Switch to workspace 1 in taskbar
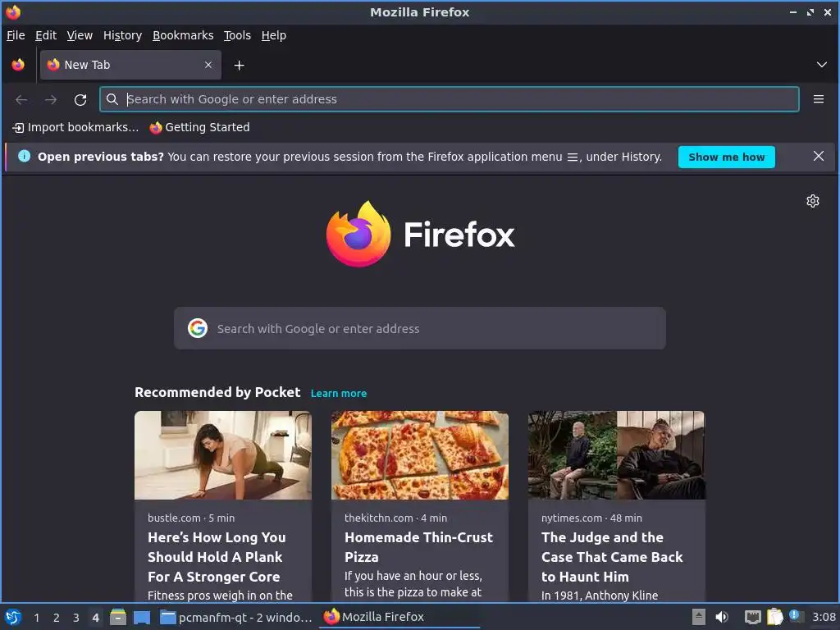This screenshot has width=840, height=630. 36,618
